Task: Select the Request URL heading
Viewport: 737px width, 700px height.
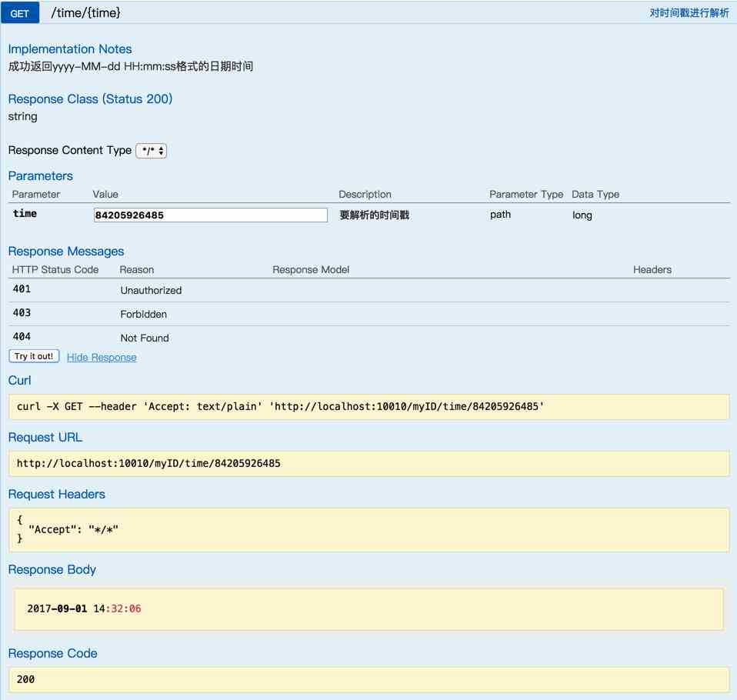Action: (45, 437)
